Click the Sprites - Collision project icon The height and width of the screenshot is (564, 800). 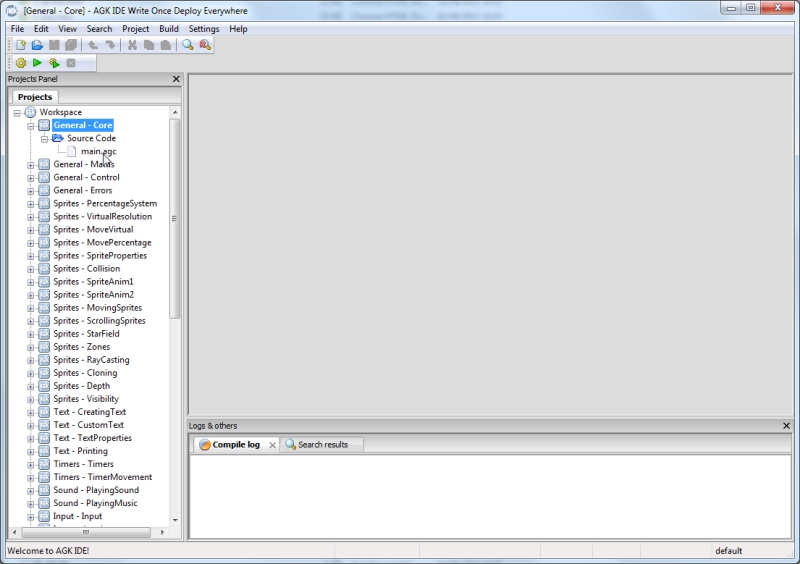[x=44, y=268]
